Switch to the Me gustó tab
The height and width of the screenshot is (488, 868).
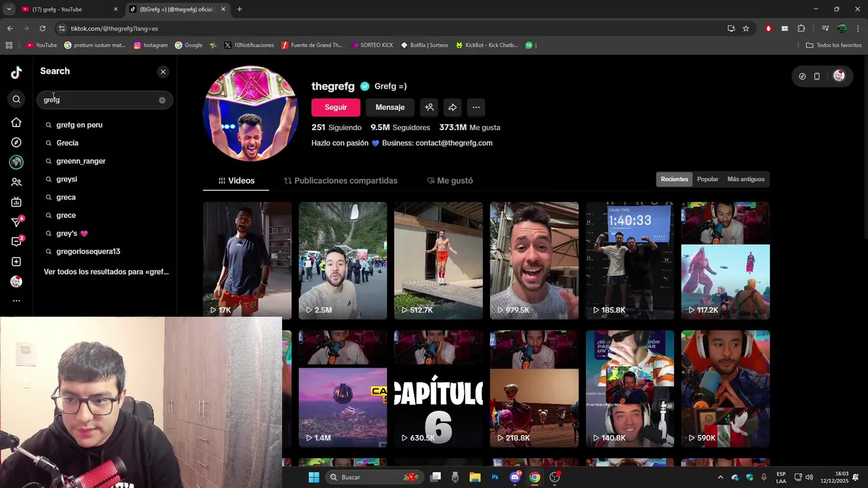450,181
